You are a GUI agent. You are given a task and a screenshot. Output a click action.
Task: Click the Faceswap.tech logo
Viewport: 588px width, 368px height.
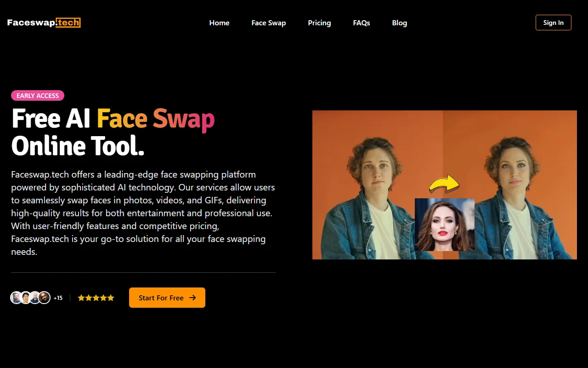tap(44, 23)
